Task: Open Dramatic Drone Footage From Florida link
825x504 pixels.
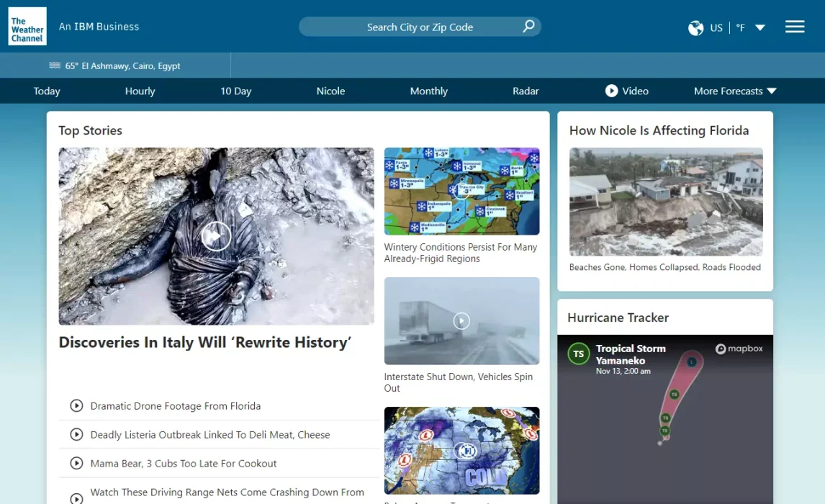Action: (x=175, y=405)
